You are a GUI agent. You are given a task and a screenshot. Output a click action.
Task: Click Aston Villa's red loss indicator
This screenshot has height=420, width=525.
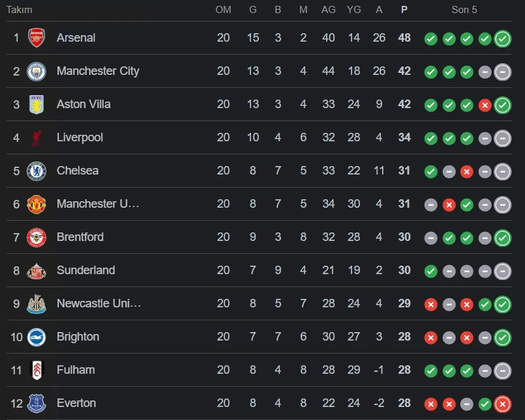[485, 105]
